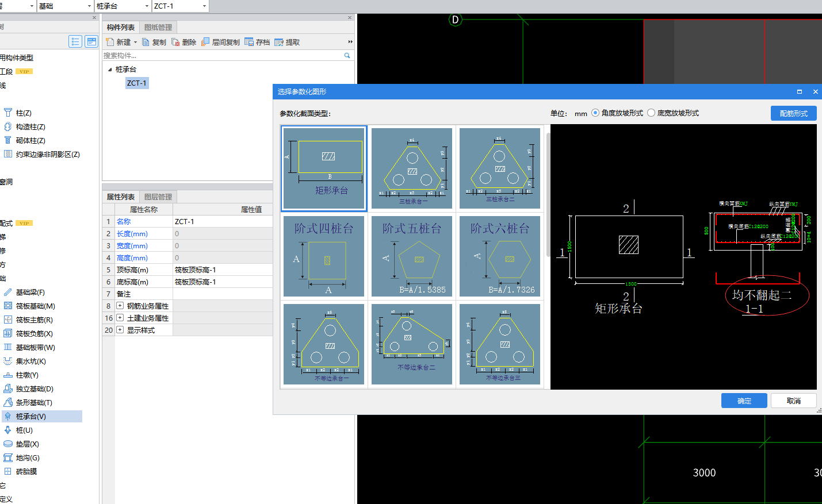Select 地沟(G) component
Image resolution: width=822 pixels, height=504 pixels.
(x=28, y=458)
